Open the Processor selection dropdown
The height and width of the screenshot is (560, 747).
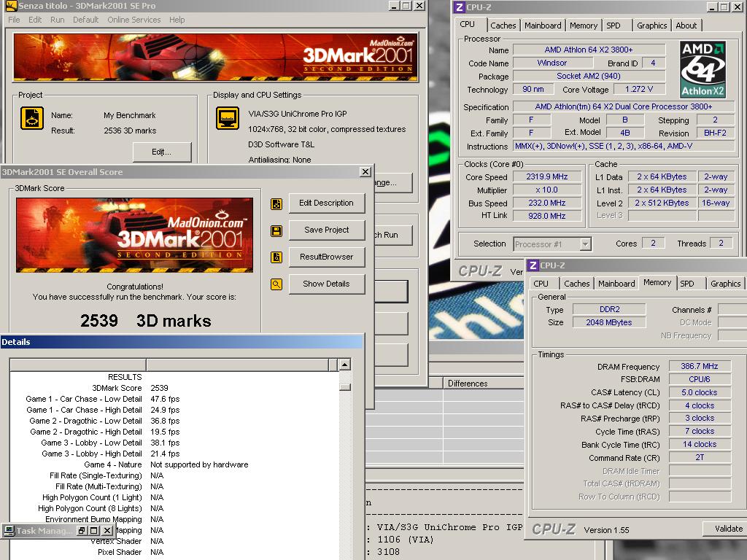[586, 244]
